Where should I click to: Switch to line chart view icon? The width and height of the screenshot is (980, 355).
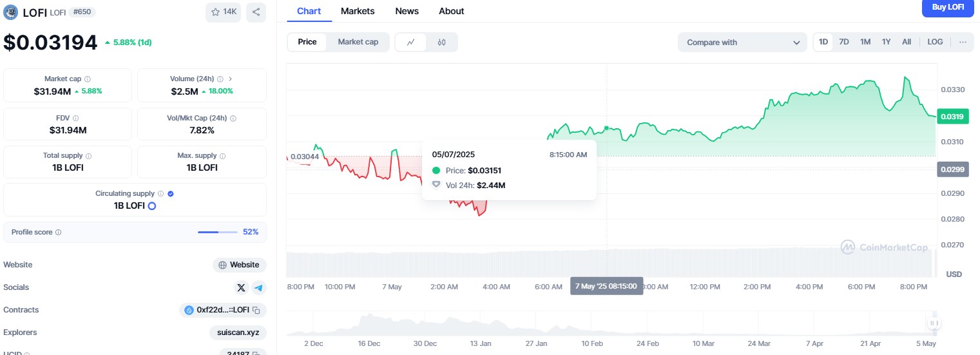pos(411,43)
